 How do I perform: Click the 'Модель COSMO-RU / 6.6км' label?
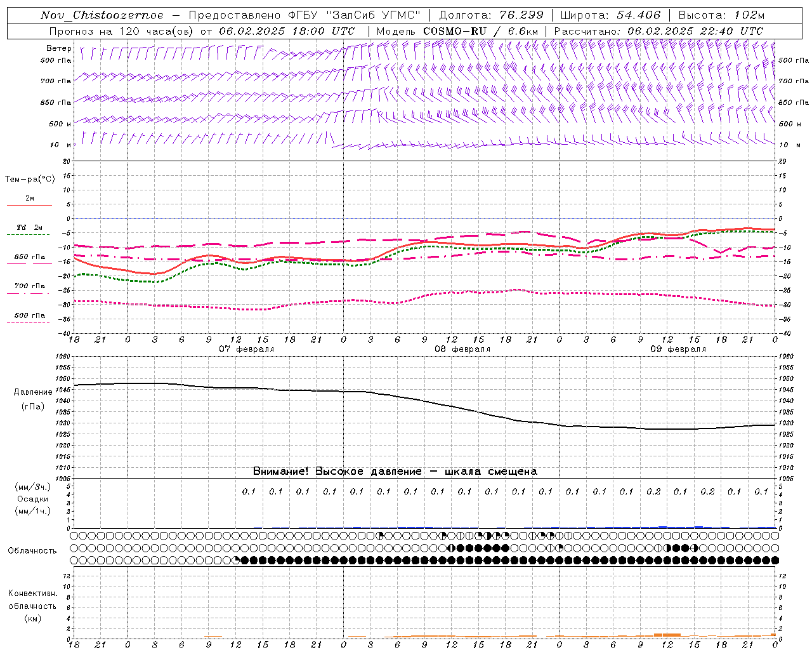pos(457,31)
